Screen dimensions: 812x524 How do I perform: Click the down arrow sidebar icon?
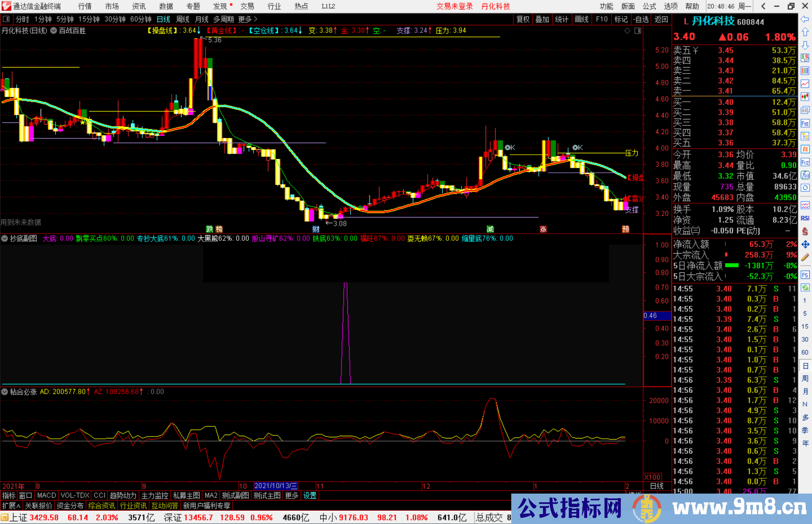pos(805,45)
